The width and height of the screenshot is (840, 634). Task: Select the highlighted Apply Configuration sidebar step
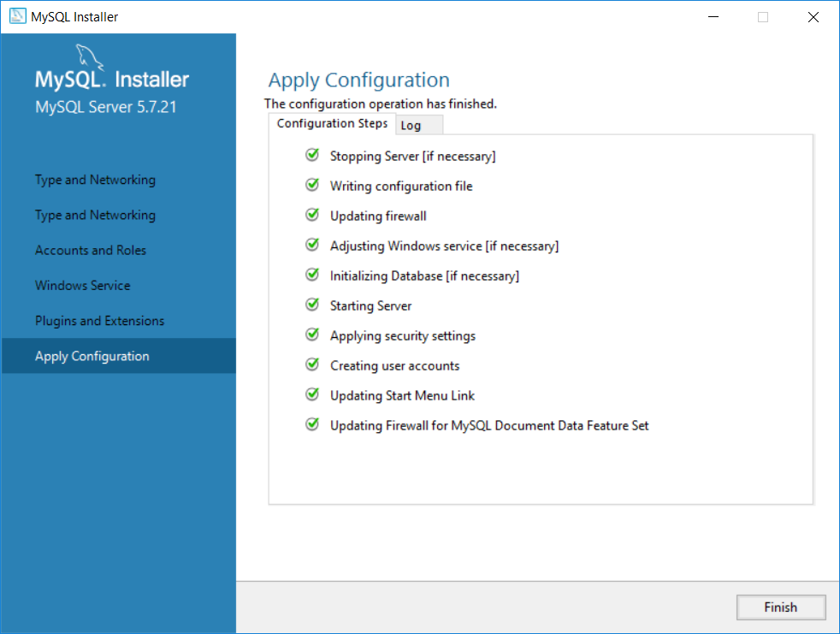pyautogui.click(x=92, y=356)
